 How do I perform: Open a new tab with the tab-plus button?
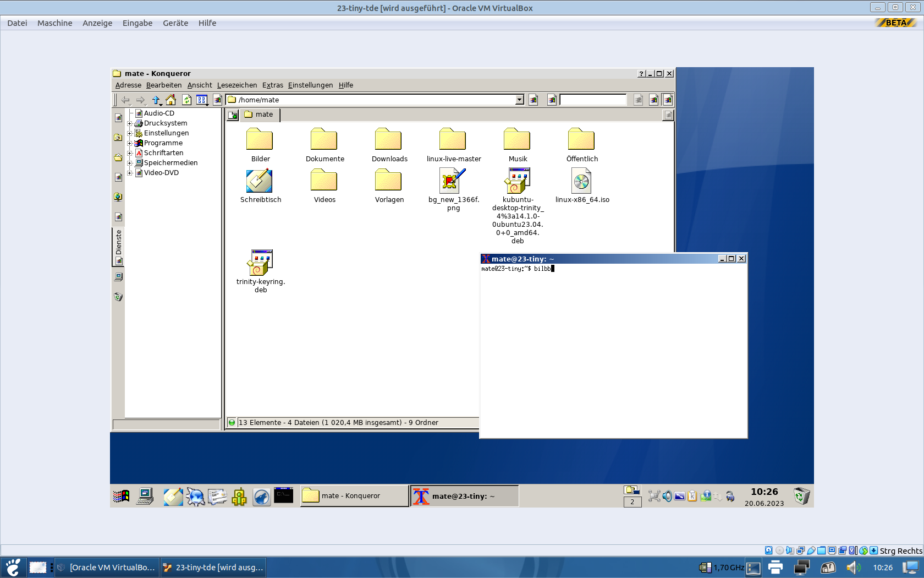[233, 114]
